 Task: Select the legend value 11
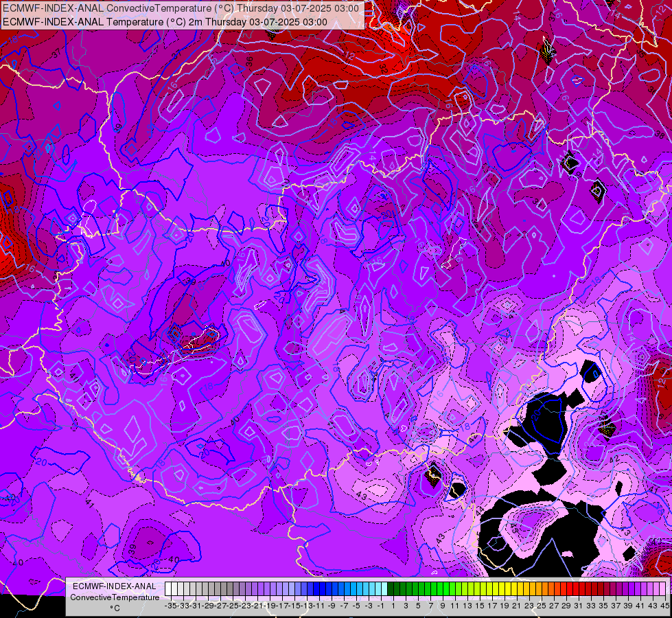(454, 606)
